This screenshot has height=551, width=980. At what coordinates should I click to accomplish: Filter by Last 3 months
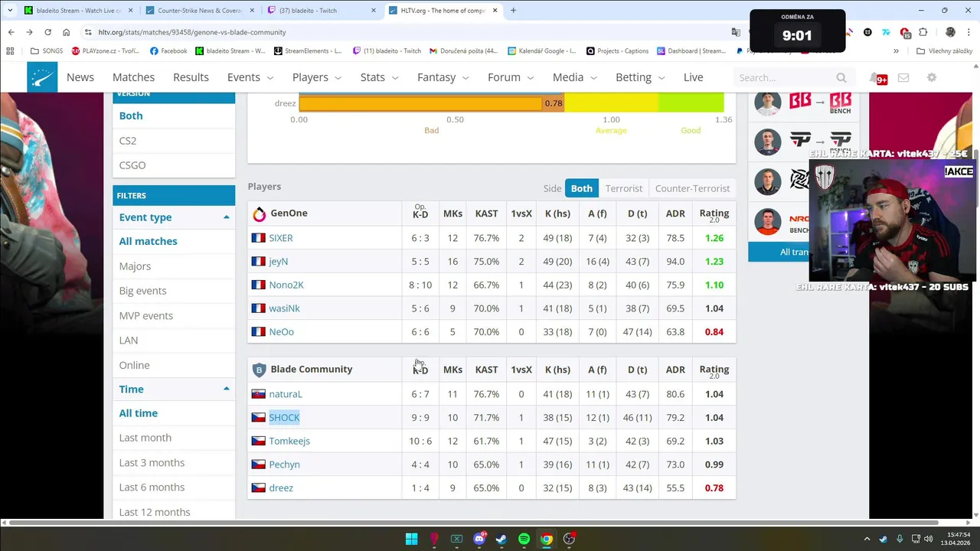pyautogui.click(x=152, y=462)
